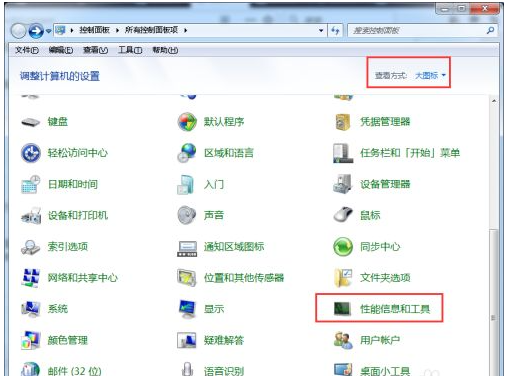Open Desktop Gadgets (桌面小工具) icon
Image resolution: width=505 pixels, height=376 pixels.
(x=343, y=369)
